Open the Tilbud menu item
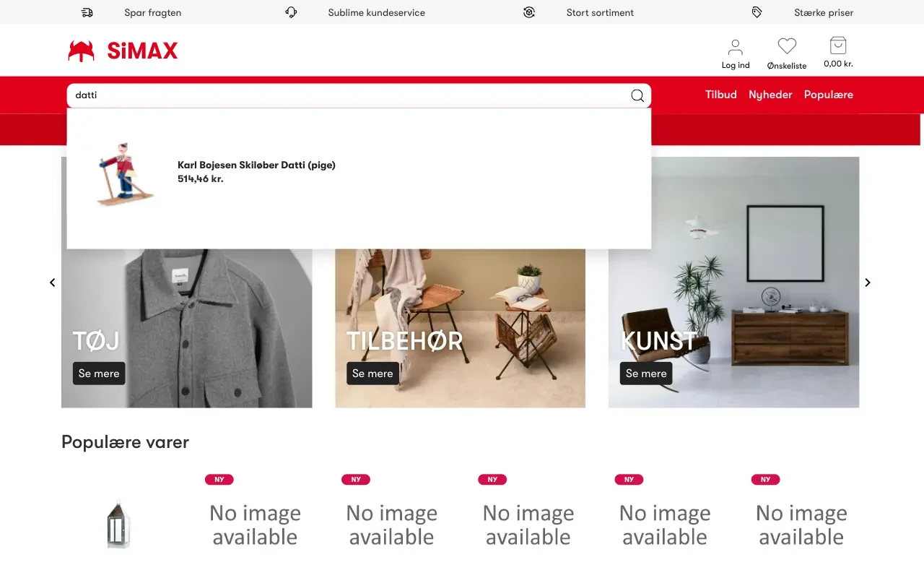This screenshot has height=578, width=924. (x=720, y=95)
